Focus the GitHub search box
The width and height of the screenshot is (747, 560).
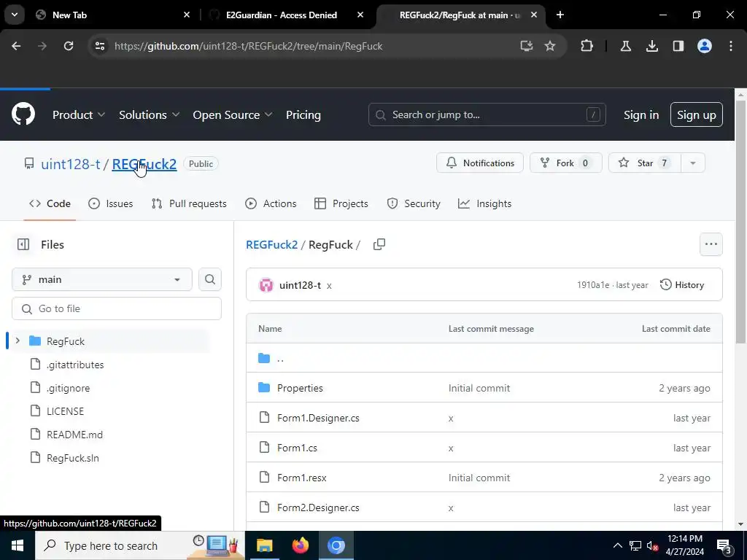[x=487, y=114]
